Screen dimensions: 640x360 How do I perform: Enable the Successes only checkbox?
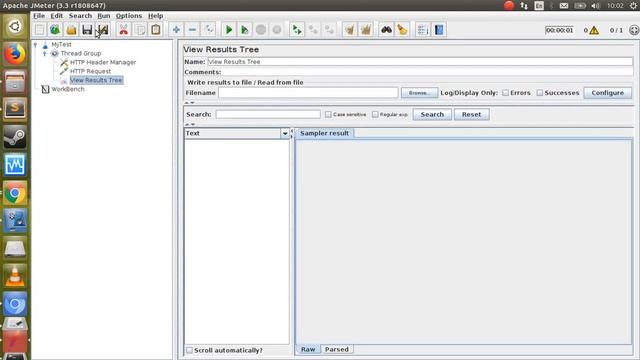point(540,93)
